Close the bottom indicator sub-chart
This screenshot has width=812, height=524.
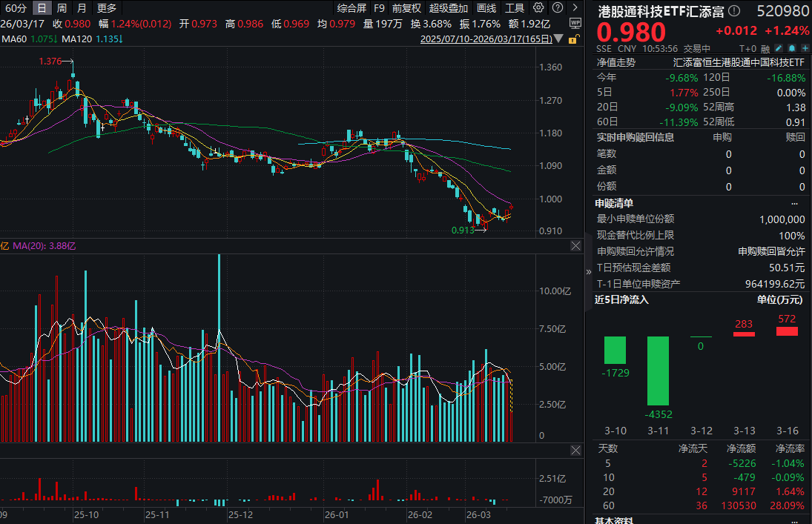(x=575, y=451)
